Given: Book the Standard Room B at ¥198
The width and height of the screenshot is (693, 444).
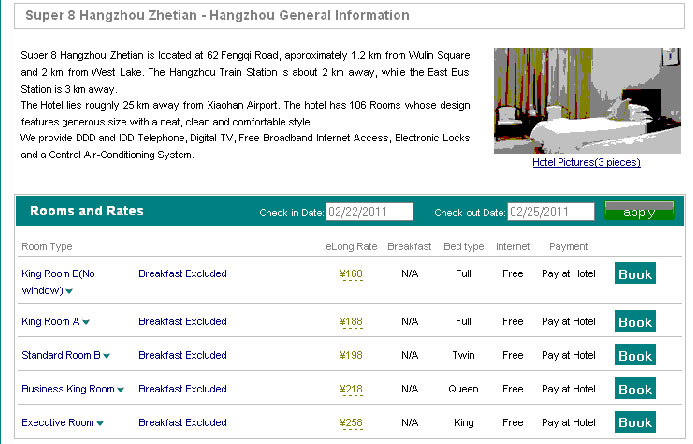Looking at the screenshot, I should coord(635,355).
